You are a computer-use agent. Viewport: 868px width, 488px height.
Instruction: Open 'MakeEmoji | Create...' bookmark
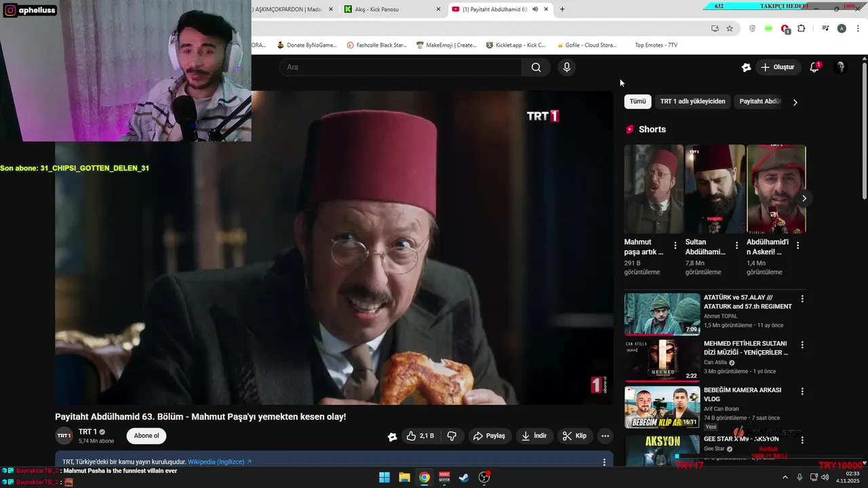point(446,45)
